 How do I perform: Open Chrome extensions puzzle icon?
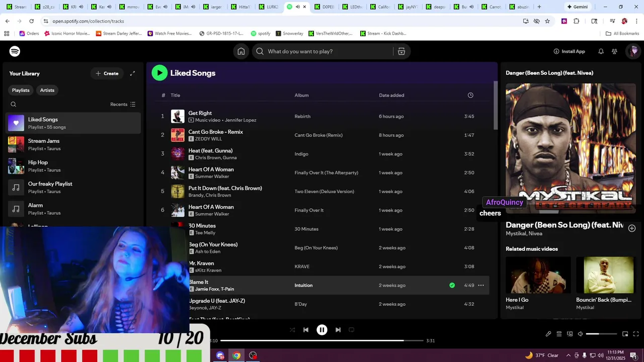pos(577,21)
